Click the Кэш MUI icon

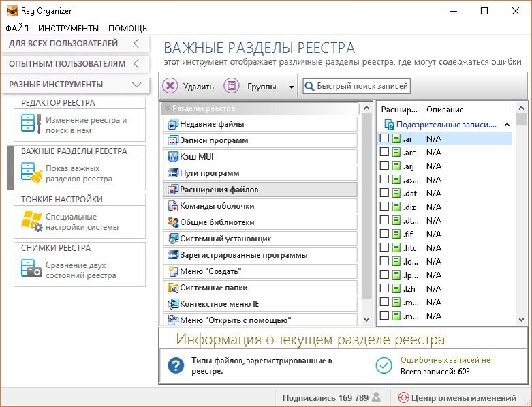(x=173, y=157)
